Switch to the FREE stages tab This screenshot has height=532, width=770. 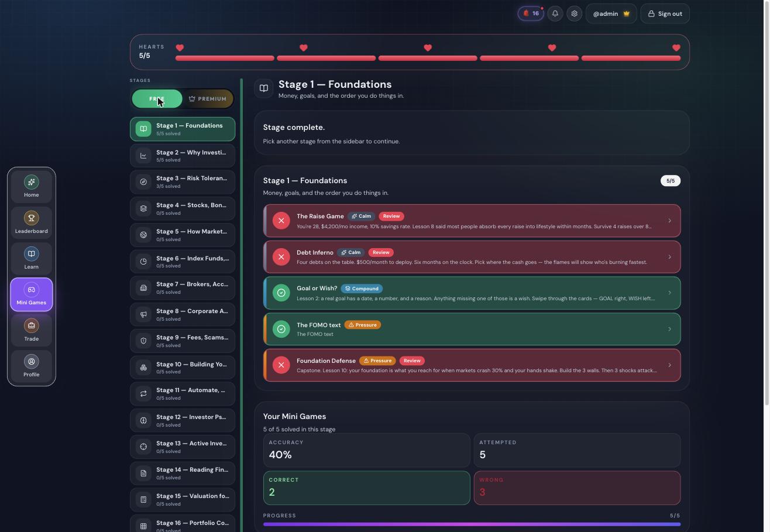[157, 99]
